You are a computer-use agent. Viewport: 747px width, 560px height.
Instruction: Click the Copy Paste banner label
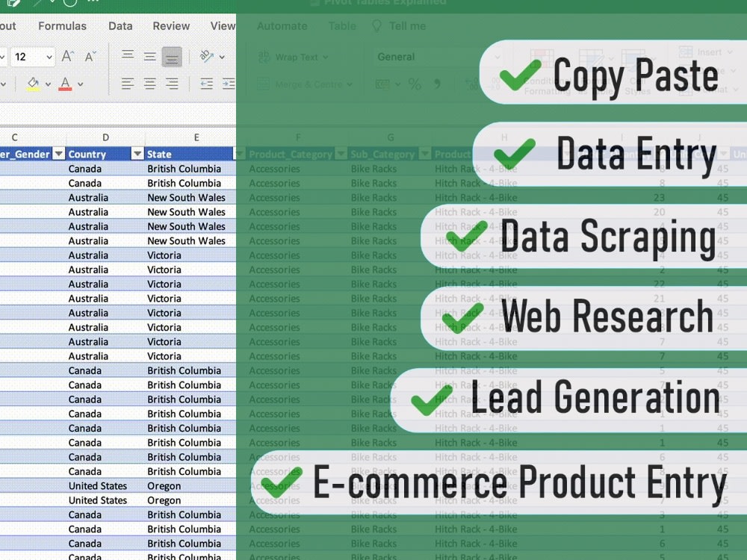click(636, 75)
